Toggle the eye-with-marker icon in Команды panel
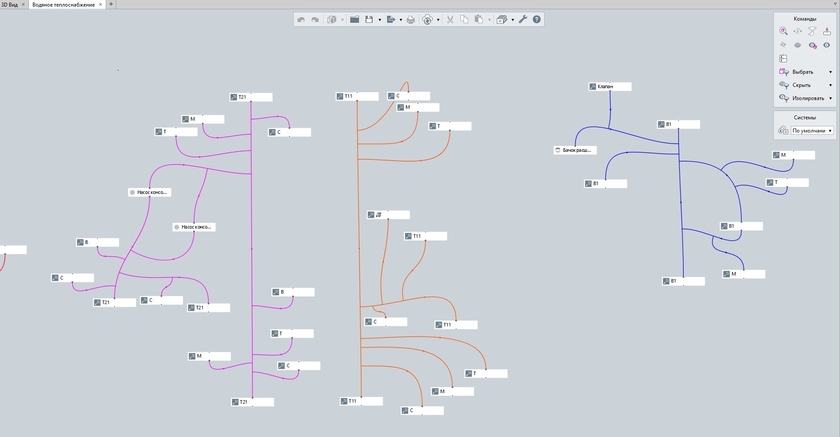 812,45
